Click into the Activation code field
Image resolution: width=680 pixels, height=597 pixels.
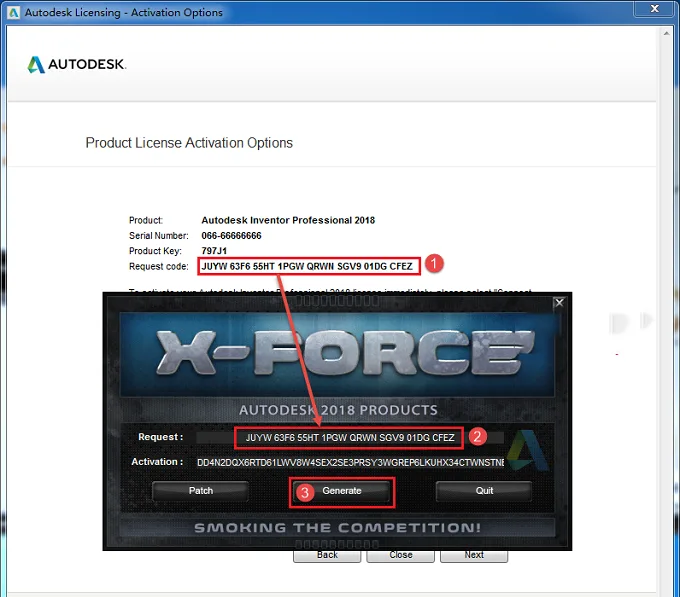(350, 463)
